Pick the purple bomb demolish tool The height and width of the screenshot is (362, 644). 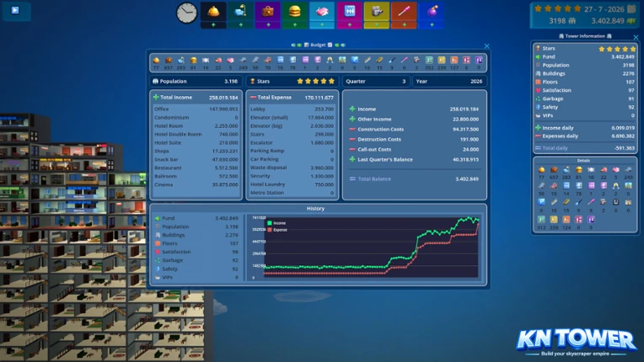432,12
